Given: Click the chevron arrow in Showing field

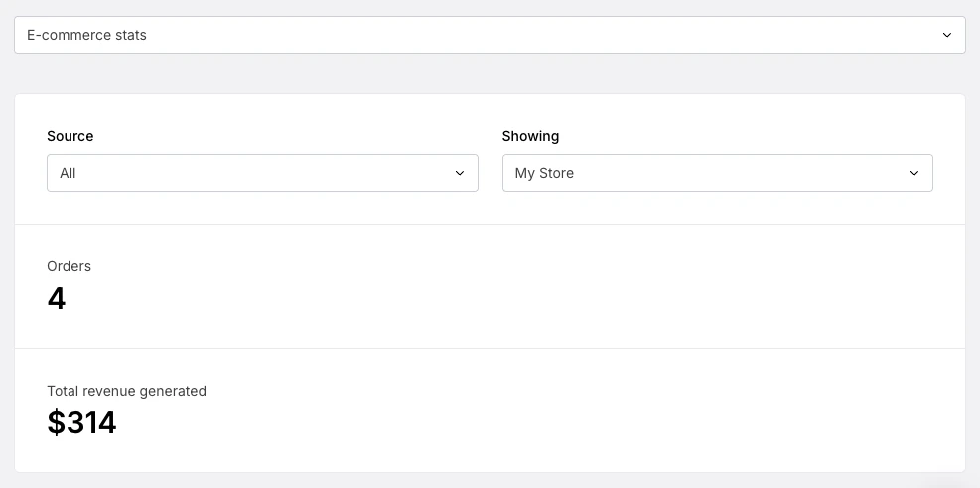Looking at the screenshot, I should click(x=914, y=173).
